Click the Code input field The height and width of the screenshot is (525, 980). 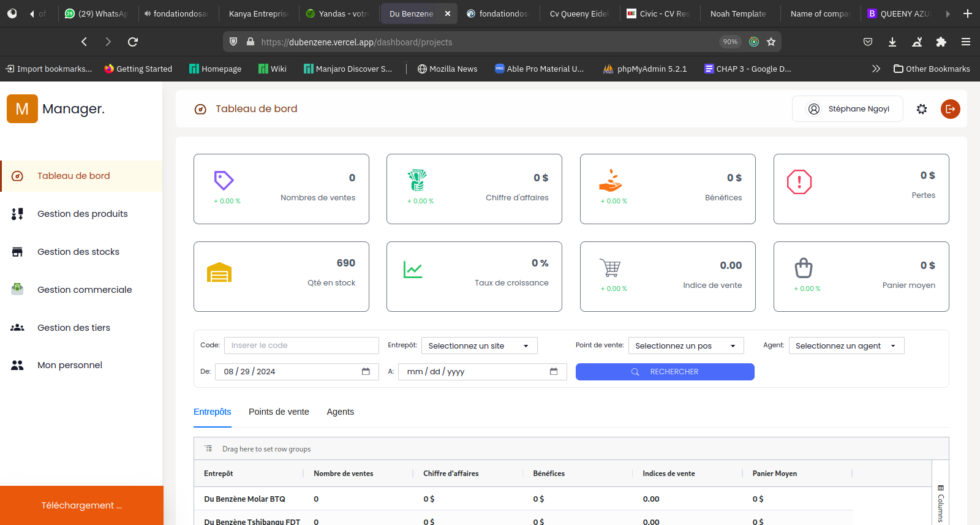point(301,346)
